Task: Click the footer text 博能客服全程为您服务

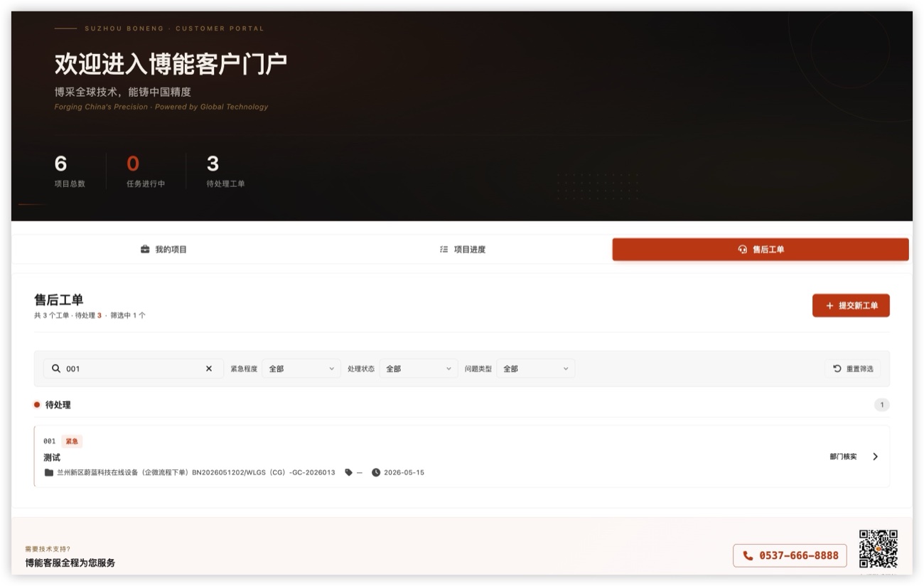Action: pos(70,563)
